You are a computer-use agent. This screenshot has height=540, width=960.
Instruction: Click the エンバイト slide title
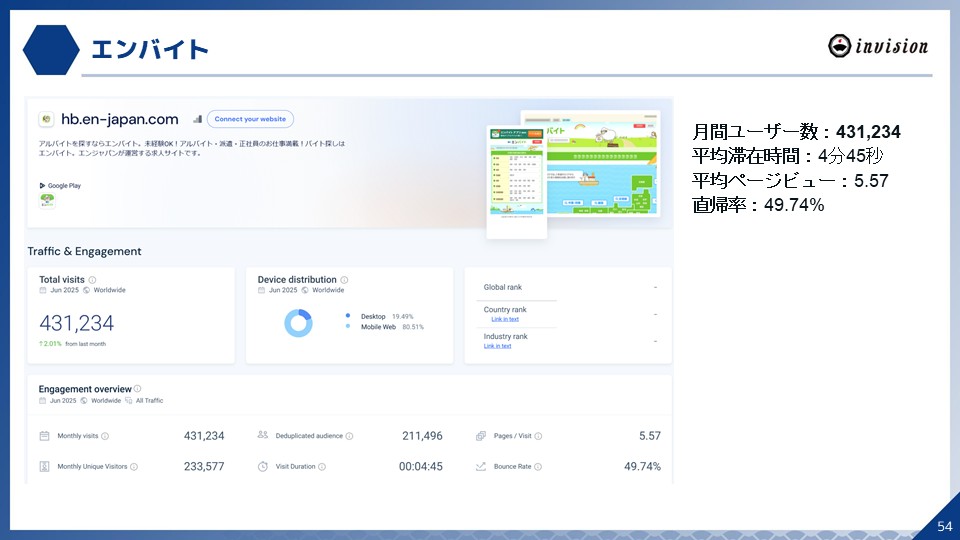click(x=150, y=50)
